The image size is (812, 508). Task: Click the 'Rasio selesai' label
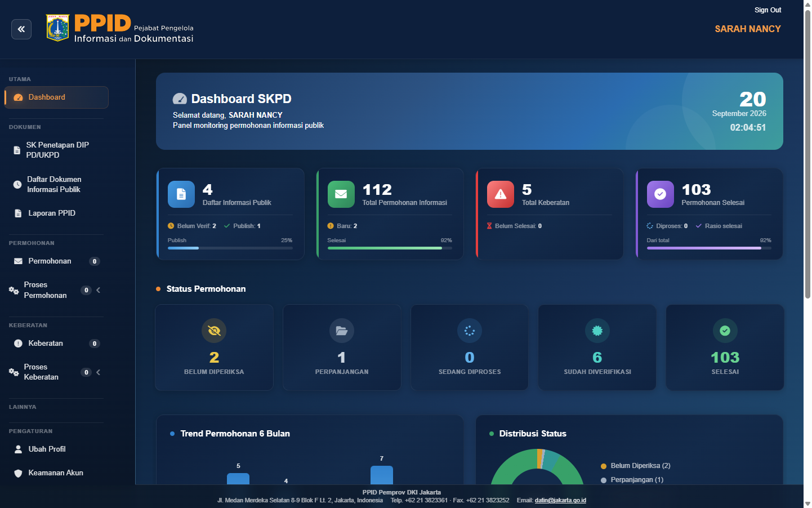724,226
